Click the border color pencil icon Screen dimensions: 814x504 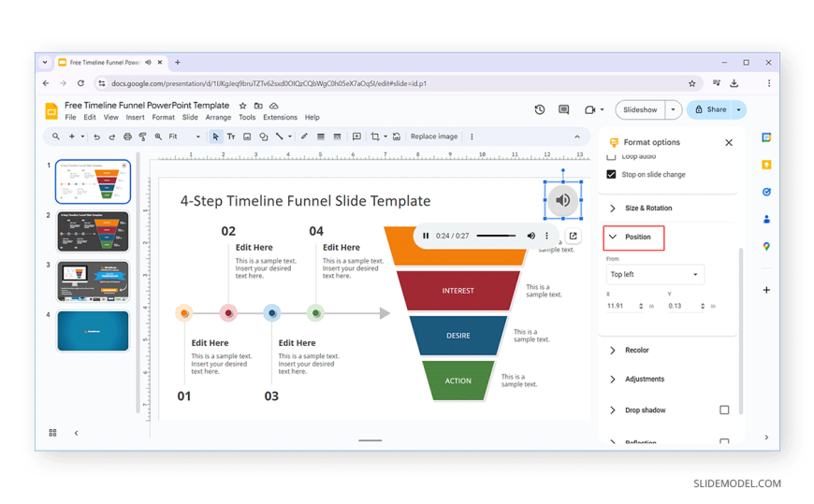coord(304,137)
